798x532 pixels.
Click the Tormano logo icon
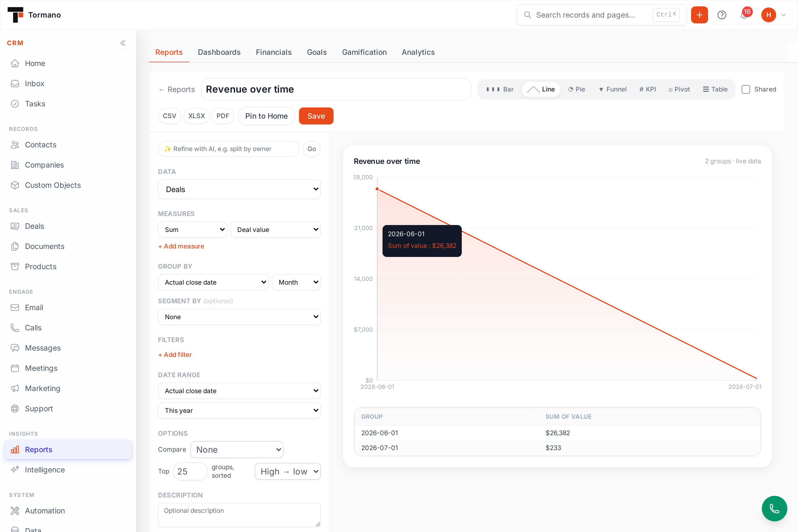click(15, 15)
